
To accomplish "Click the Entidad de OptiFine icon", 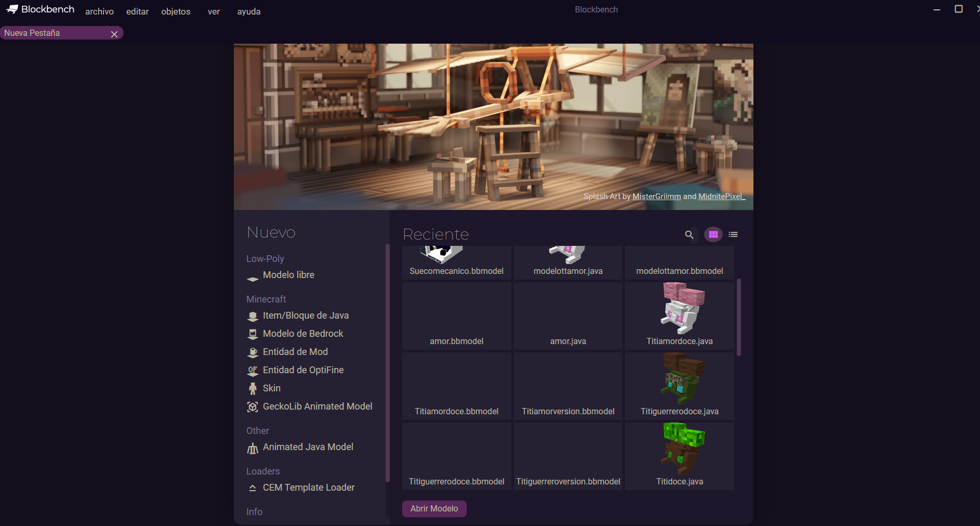I will click(253, 371).
